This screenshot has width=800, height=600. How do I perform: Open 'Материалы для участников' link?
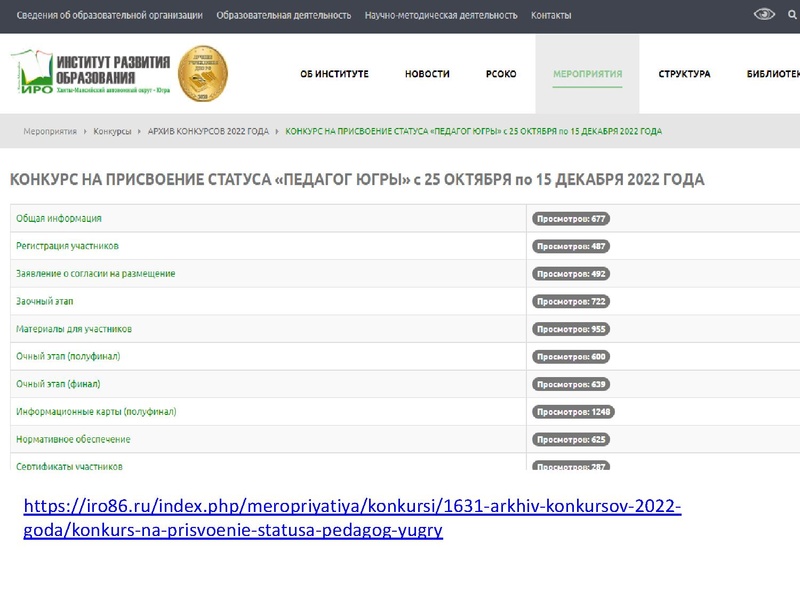(x=74, y=329)
